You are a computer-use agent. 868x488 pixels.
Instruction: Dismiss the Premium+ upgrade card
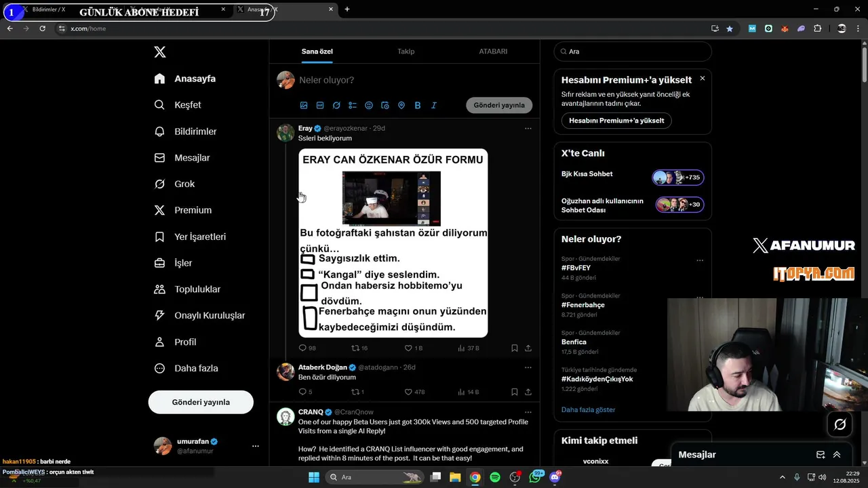(x=703, y=79)
